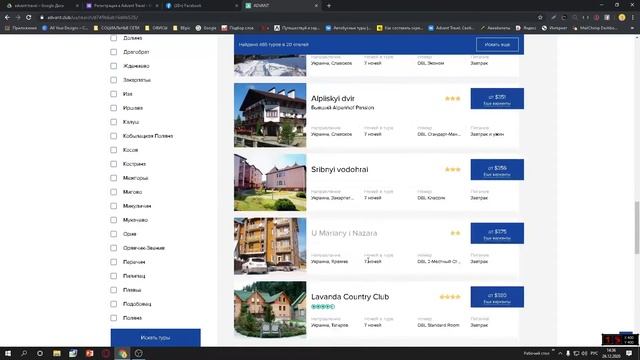
Task: Tick the Косов checkbox
Action: click(113, 150)
